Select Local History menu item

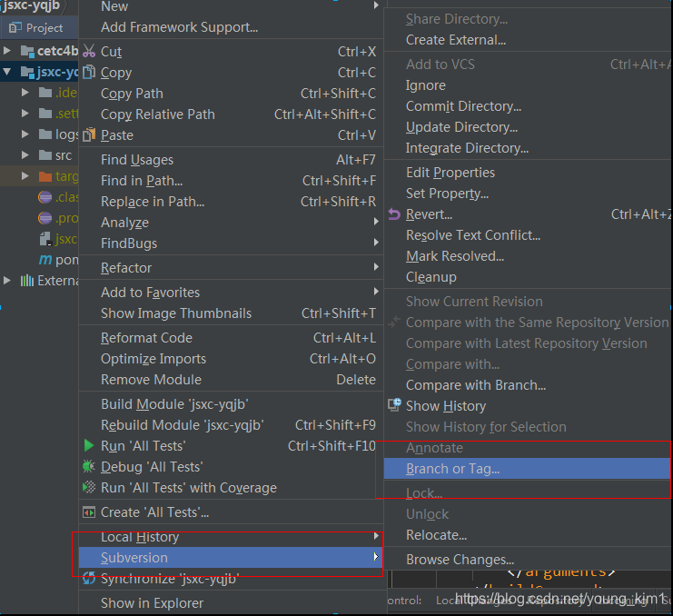[231, 537]
